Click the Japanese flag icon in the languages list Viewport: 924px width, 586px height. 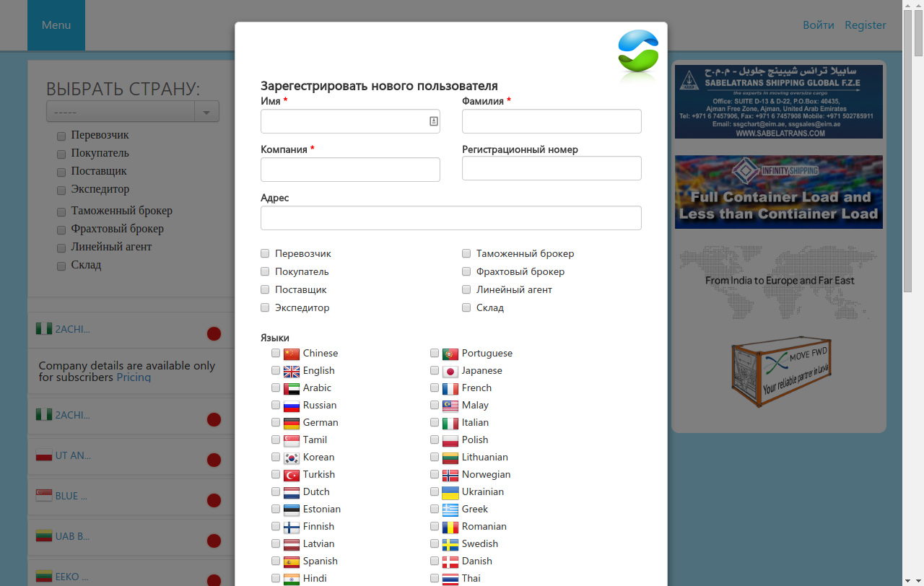(x=450, y=370)
